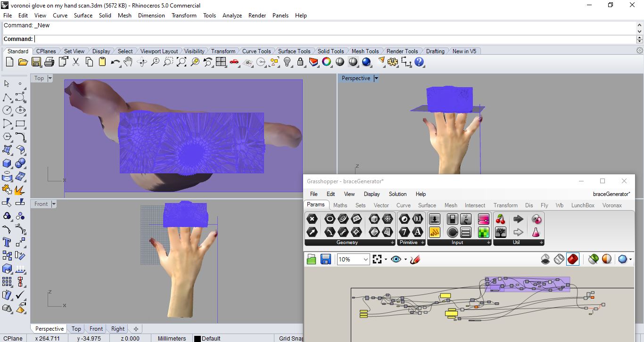
Task: Select the arrow pointer tool in left sidebar
Action: click(x=7, y=83)
